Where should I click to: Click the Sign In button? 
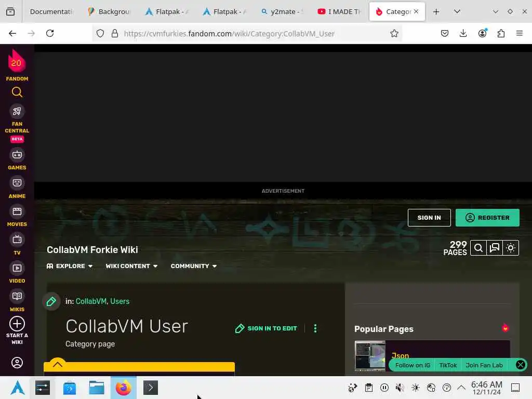pos(429,218)
